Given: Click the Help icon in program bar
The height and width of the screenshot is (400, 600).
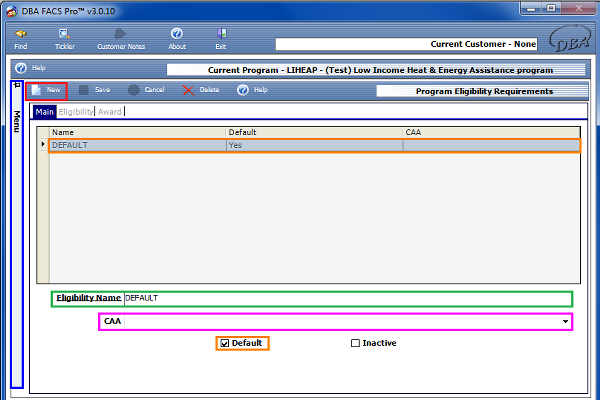Looking at the screenshot, I should (x=21, y=68).
